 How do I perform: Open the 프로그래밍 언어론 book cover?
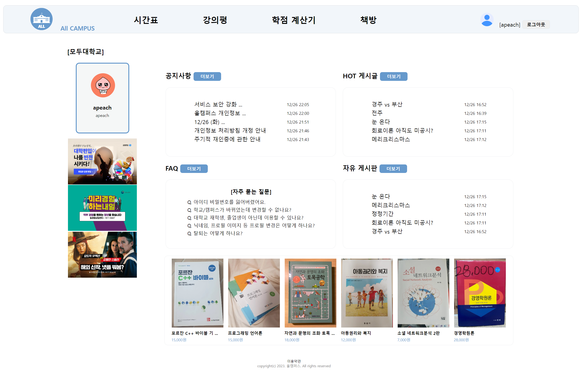coord(254,293)
